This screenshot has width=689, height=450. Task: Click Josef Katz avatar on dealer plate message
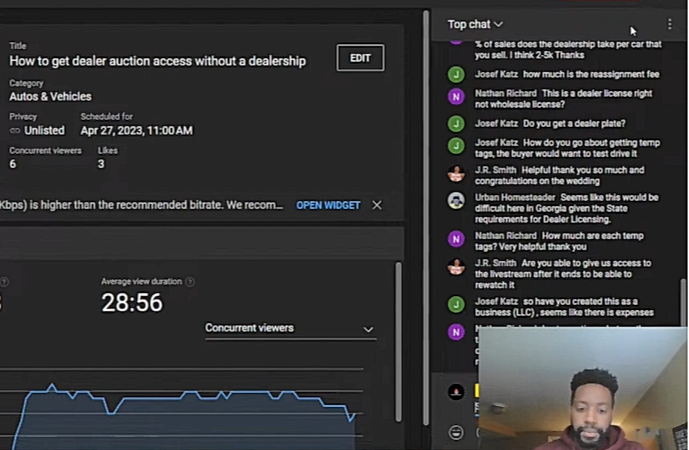coord(456,124)
